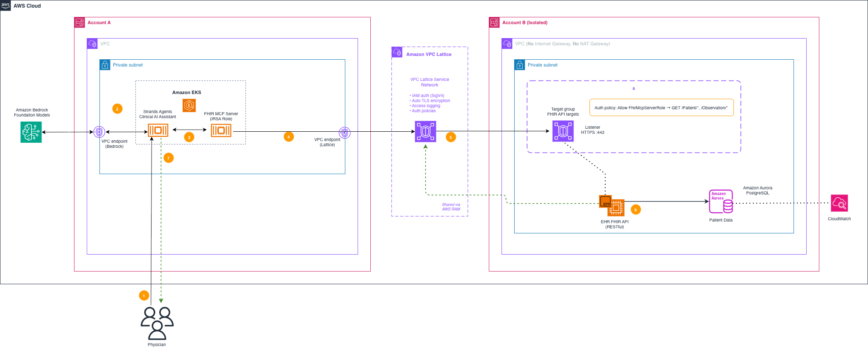Image resolution: width=868 pixels, height=352 pixels.
Task: Click the VPC Lattice Service Network icon
Action: click(x=425, y=131)
